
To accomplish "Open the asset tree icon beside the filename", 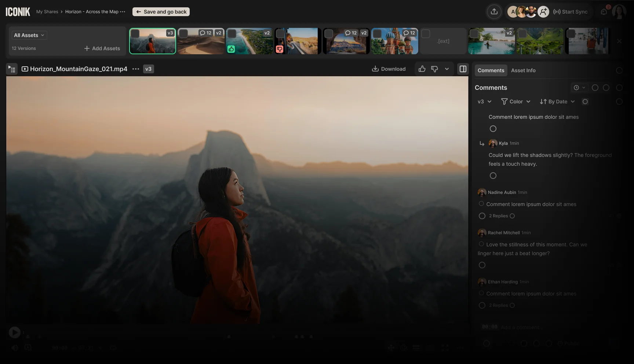I will [12, 69].
